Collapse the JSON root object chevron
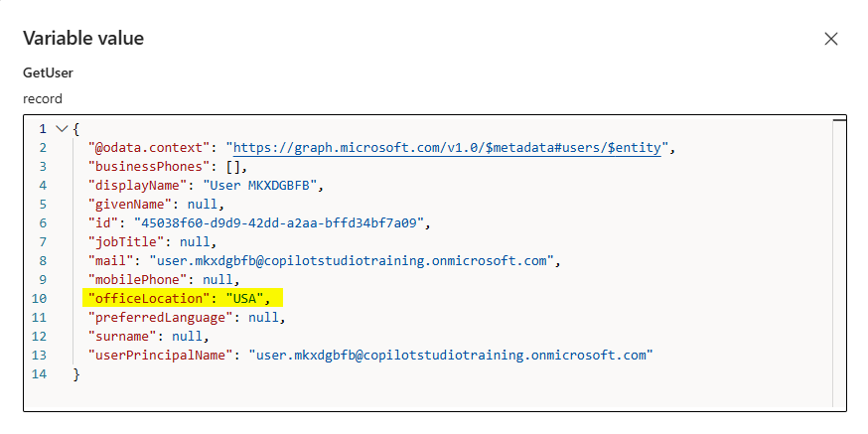The image size is (868, 434). click(62, 129)
